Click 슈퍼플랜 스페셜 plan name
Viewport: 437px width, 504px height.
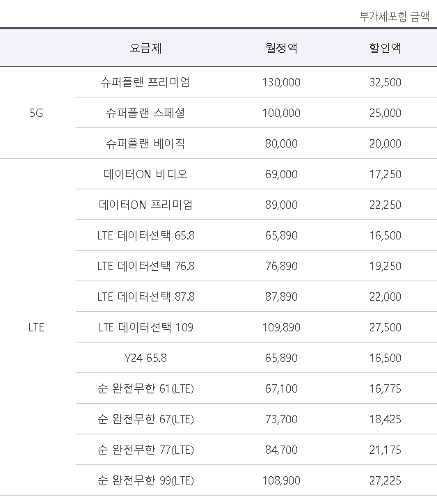(x=145, y=113)
